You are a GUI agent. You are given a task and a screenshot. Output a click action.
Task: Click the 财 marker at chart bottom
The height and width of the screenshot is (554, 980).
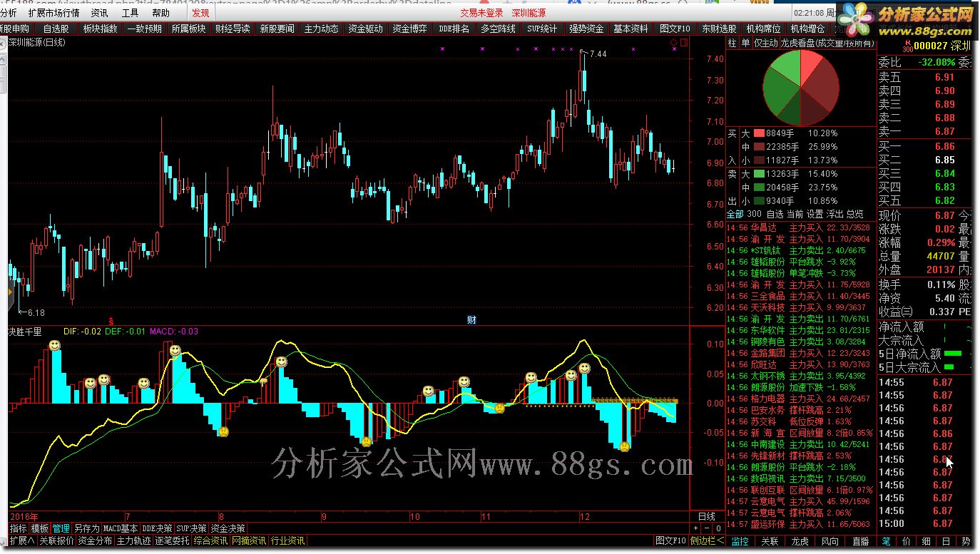point(471,319)
